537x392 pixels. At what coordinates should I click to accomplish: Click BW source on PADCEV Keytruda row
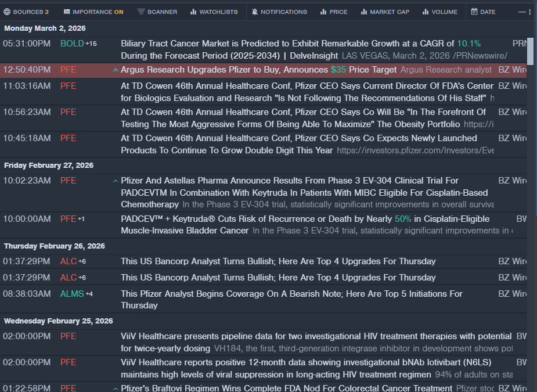521,218
